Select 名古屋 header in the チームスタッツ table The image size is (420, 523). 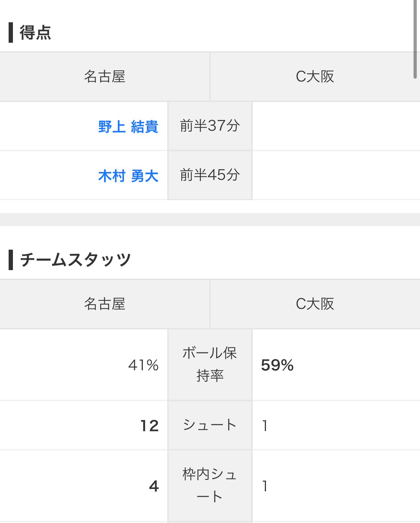104,304
